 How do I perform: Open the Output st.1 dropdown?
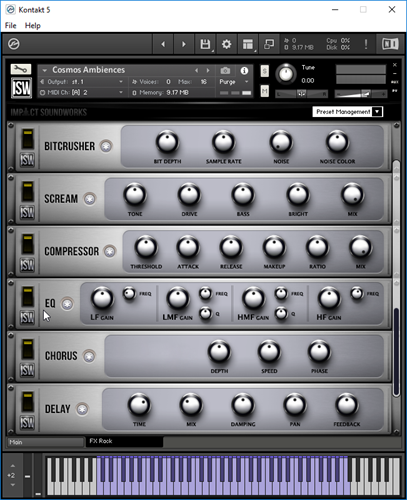(x=81, y=82)
